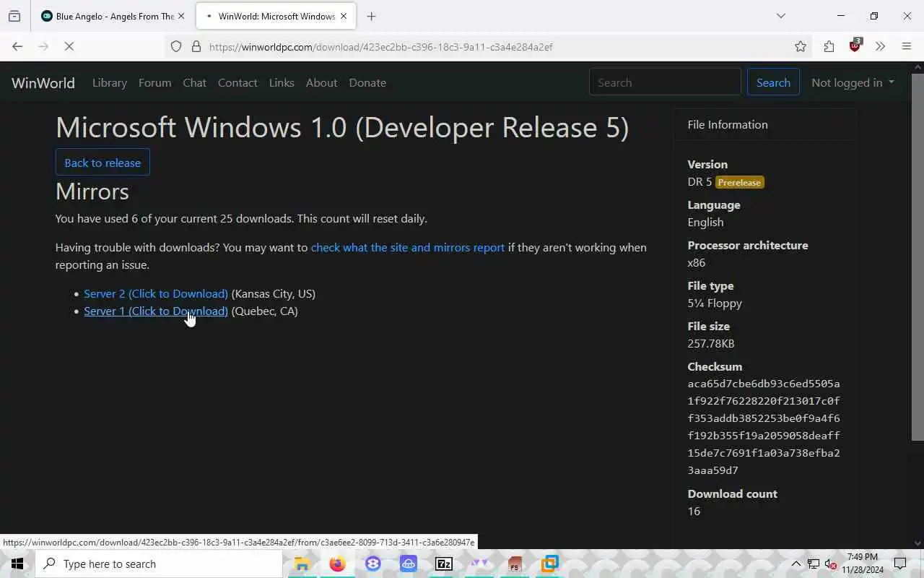
Task: Click the scrollbar down arrow
Action: tap(918, 543)
